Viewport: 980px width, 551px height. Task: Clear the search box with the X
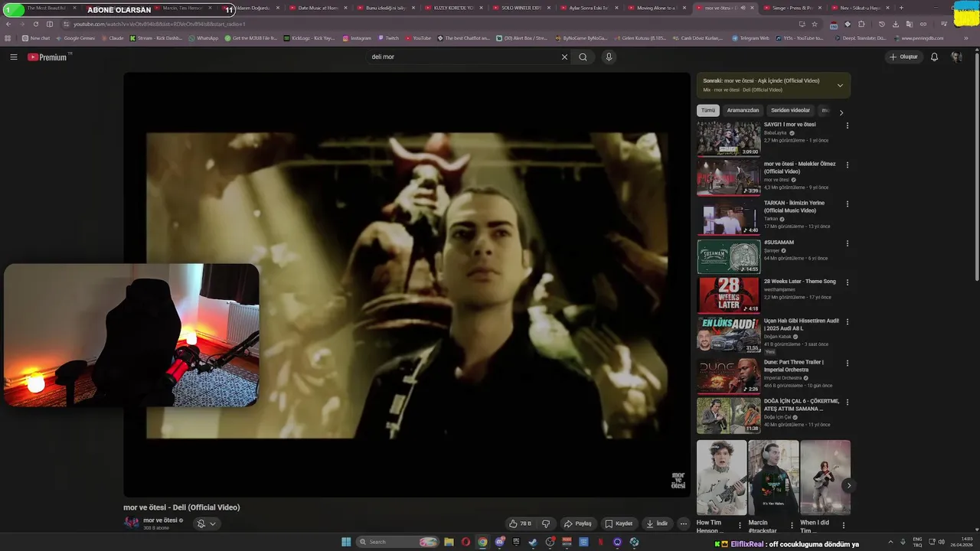pos(564,57)
